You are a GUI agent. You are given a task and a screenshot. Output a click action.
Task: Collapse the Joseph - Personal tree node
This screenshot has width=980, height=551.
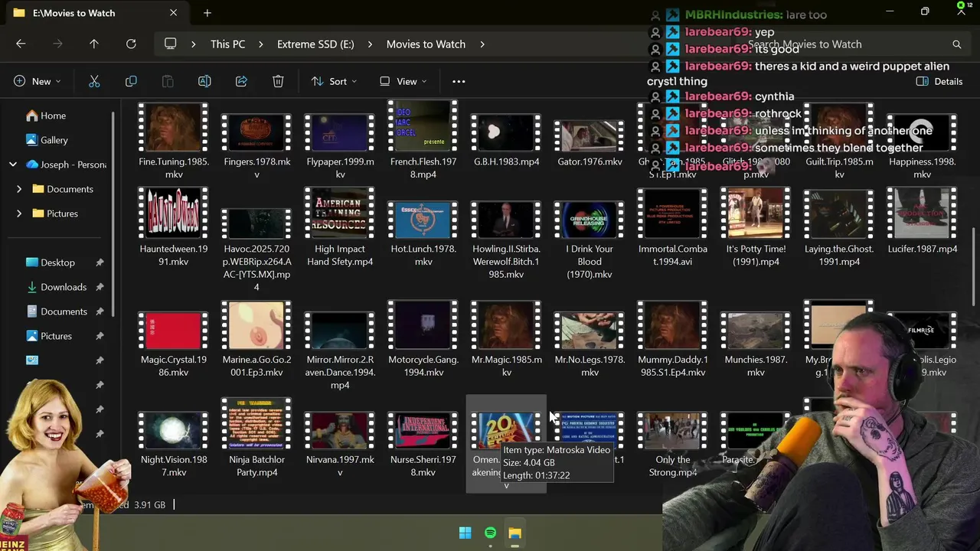13,165
